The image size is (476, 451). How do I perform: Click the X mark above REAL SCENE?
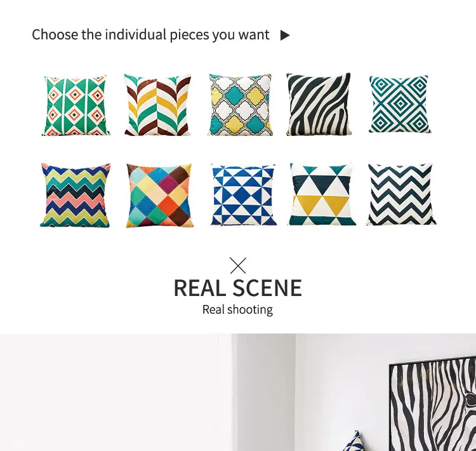click(238, 266)
